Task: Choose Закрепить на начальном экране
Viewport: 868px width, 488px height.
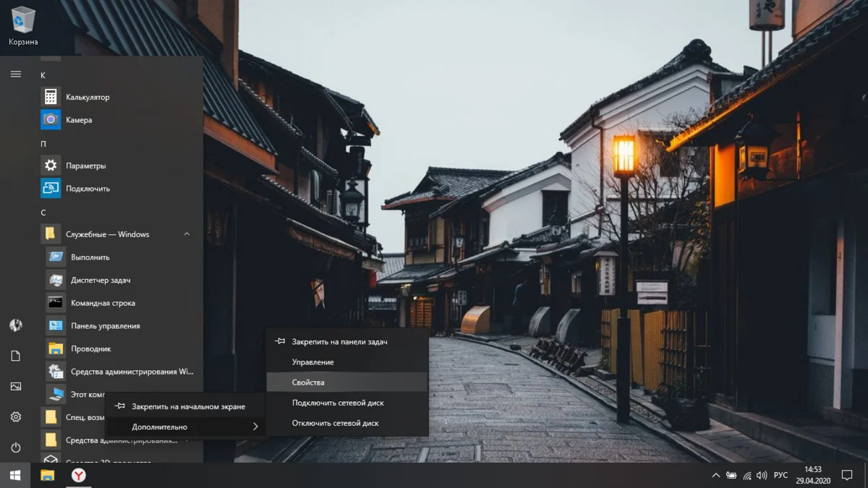Action: [x=186, y=406]
